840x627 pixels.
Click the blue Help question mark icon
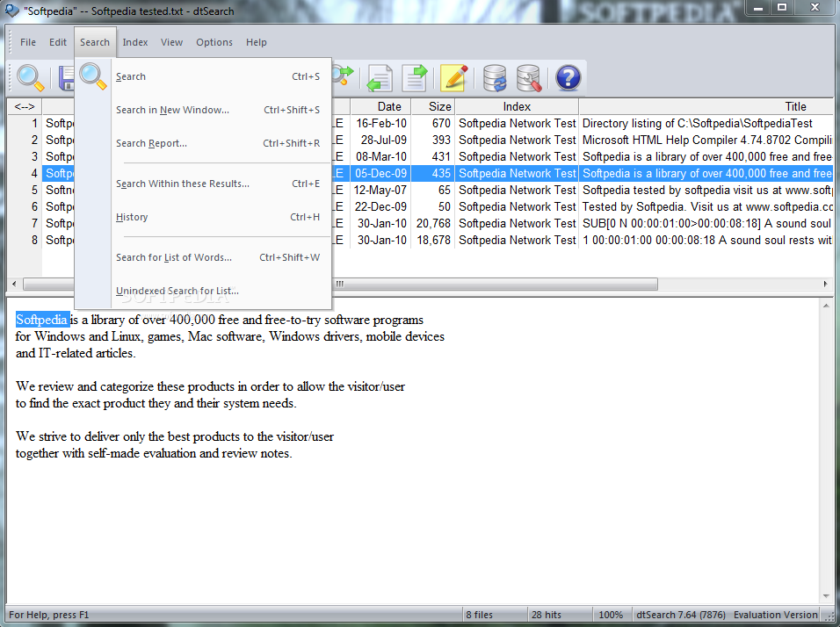point(568,78)
